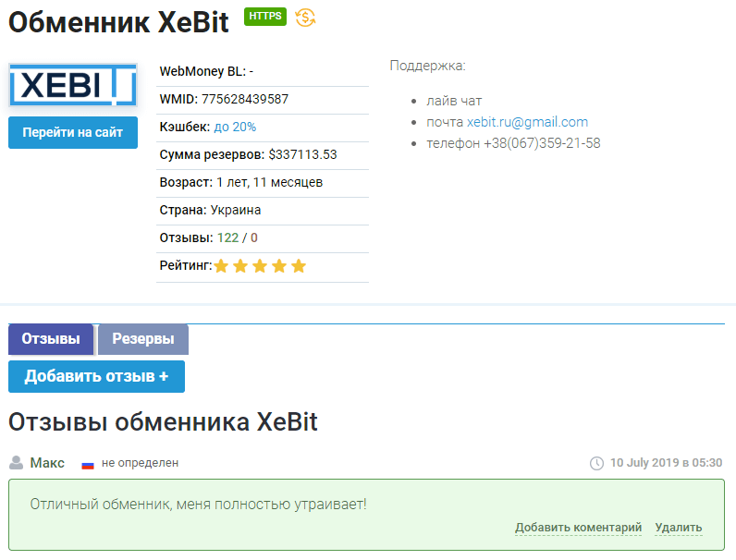
Task: Click the Russian flag icon
Action: point(88,465)
